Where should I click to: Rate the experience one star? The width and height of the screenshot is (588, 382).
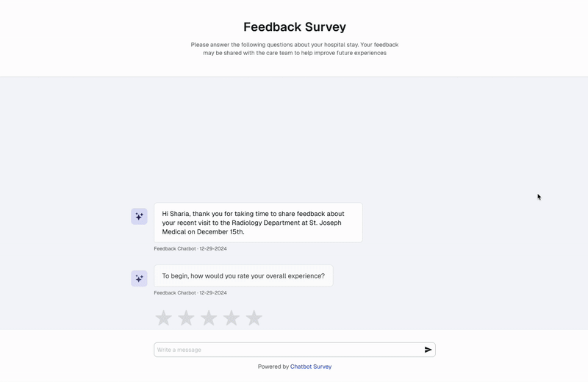163,318
